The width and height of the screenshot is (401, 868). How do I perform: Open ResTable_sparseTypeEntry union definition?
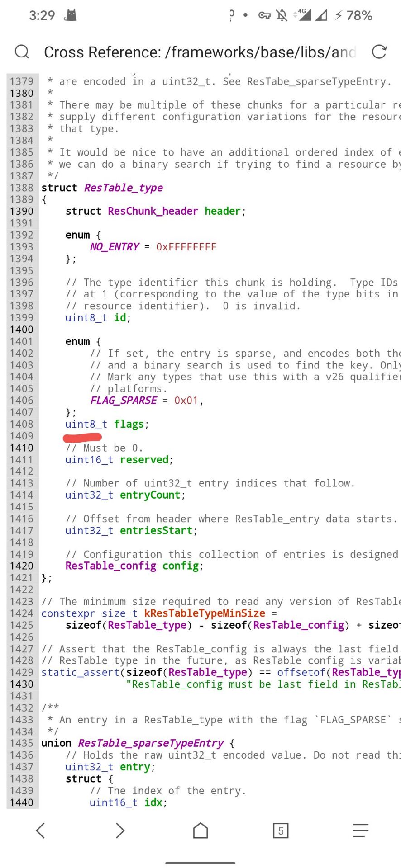(151, 743)
